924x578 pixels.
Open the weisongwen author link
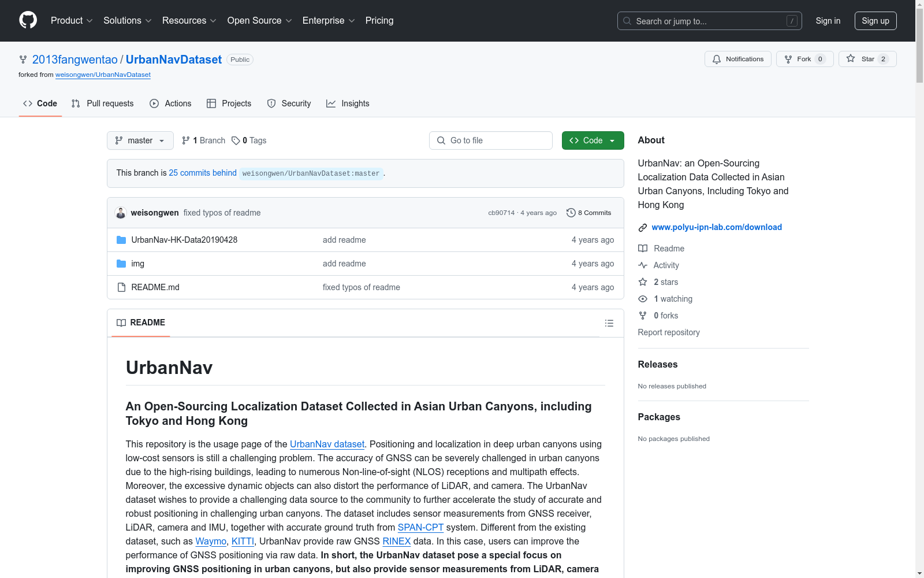coord(155,213)
